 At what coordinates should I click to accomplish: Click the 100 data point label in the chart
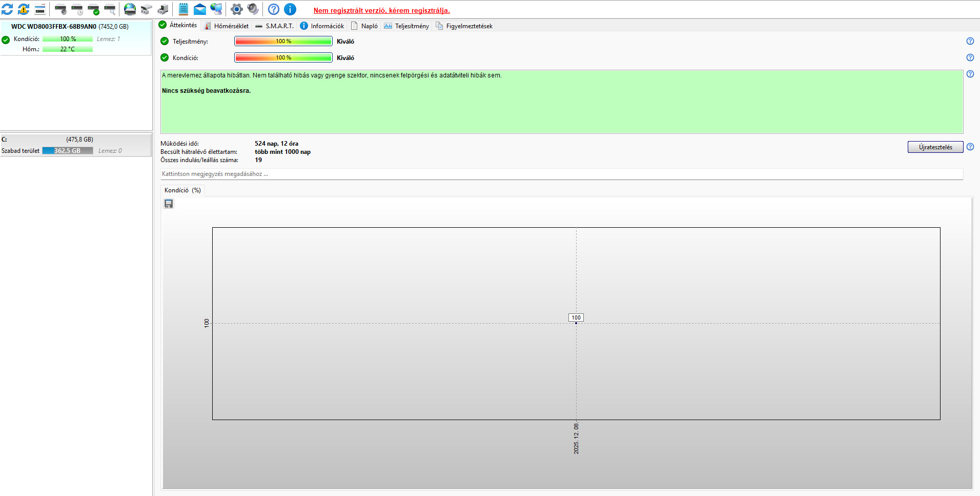pyautogui.click(x=576, y=318)
